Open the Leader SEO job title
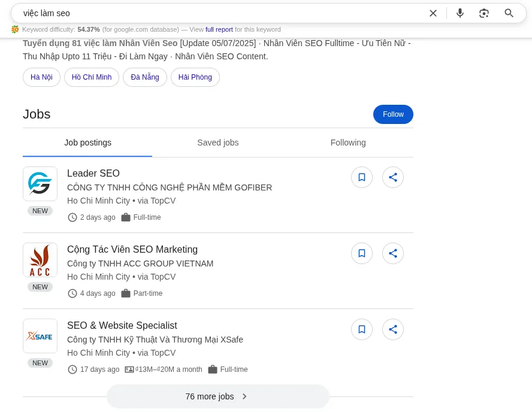Screen dimensions: 532x412 coord(93,174)
